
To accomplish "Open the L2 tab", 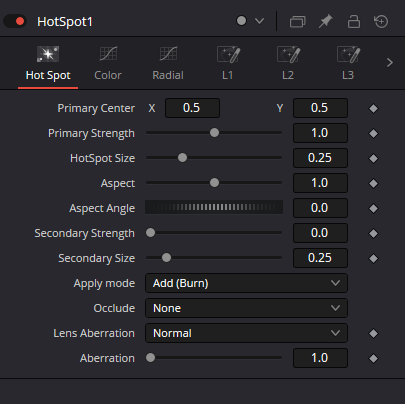I will (x=288, y=64).
